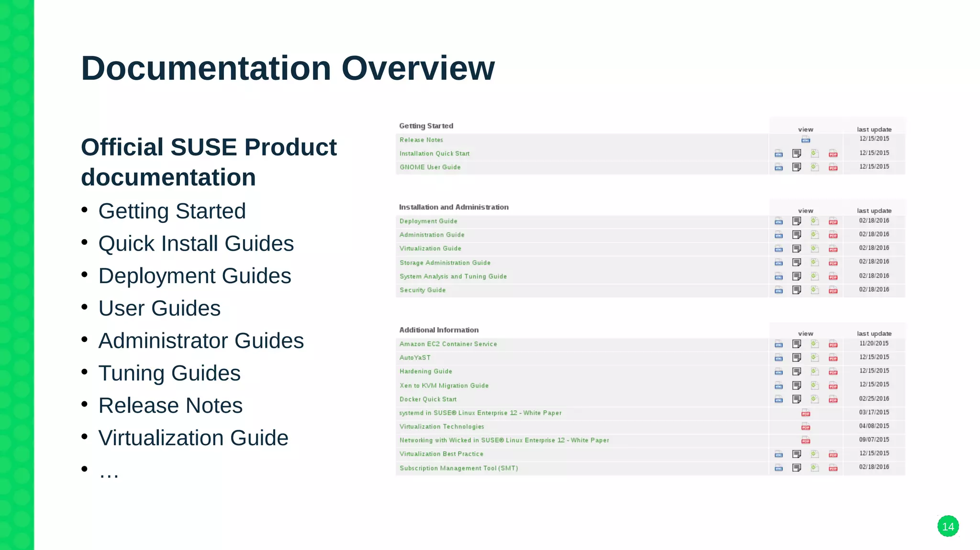Screen dimensions: 980x550
Task: Open the Release Notes HTML icon
Action: tap(806, 140)
